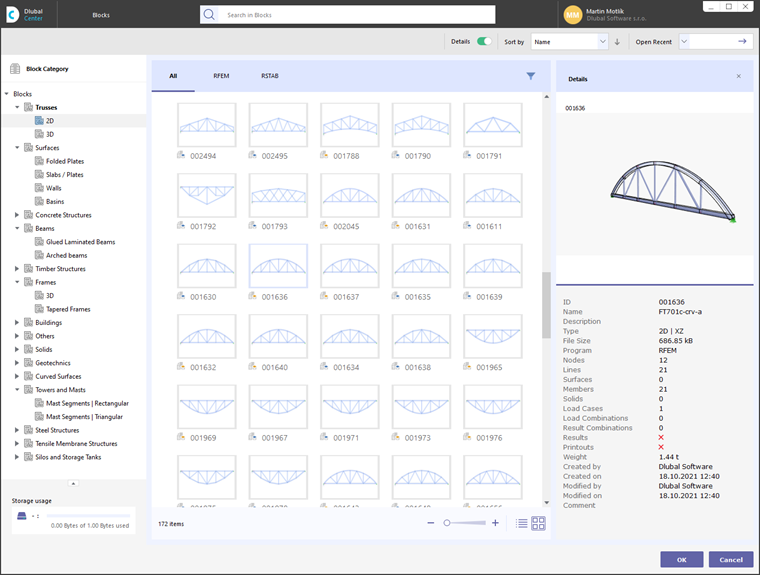Select block thumbnail 002495

coord(278,125)
